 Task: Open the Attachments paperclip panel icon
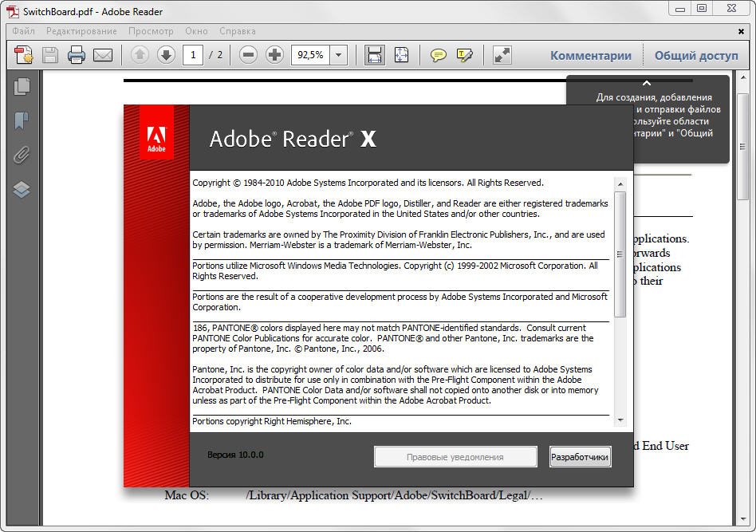click(x=22, y=156)
